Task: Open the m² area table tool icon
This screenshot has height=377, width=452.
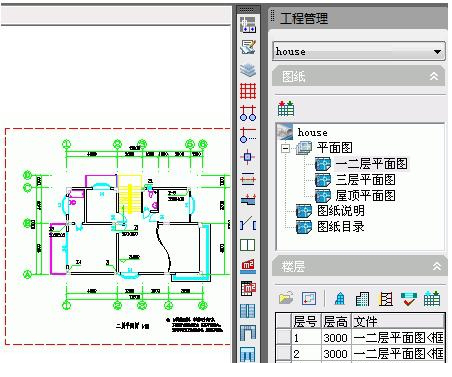Action: coord(248,289)
